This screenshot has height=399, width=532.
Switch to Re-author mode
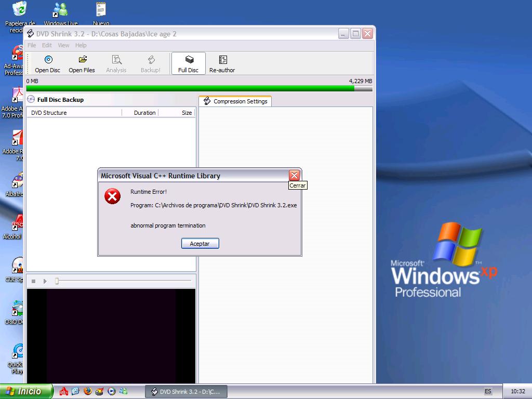pyautogui.click(x=222, y=64)
